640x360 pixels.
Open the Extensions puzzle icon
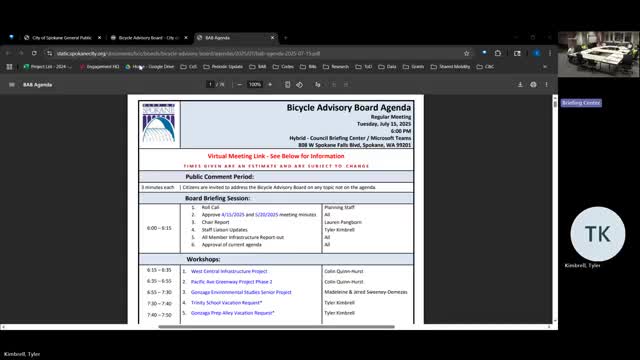click(498, 53)
